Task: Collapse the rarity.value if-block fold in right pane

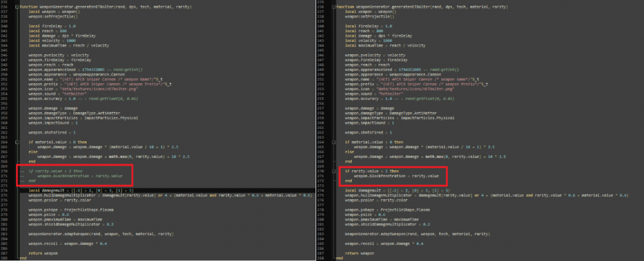Action: (x=334, y=171)
